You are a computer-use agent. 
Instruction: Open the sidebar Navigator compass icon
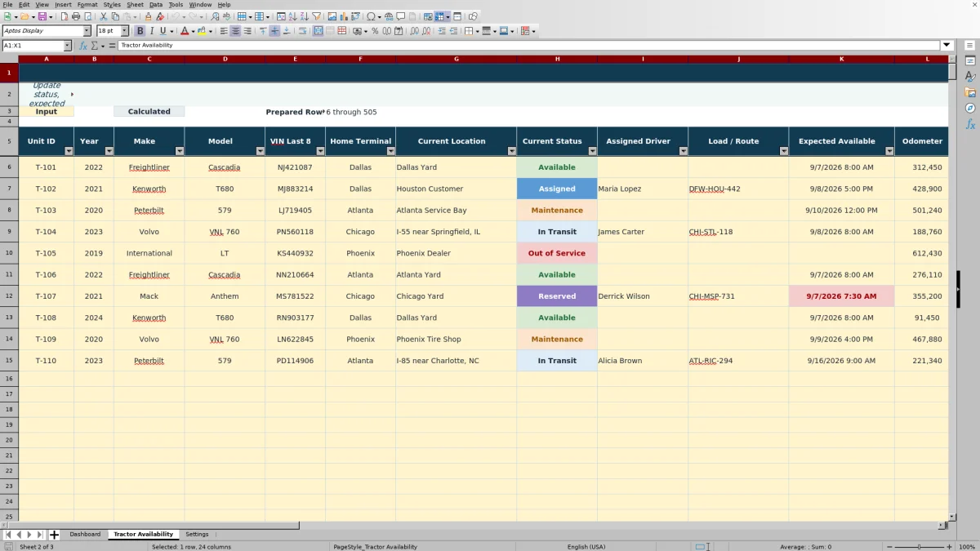[x=970, y=108]
